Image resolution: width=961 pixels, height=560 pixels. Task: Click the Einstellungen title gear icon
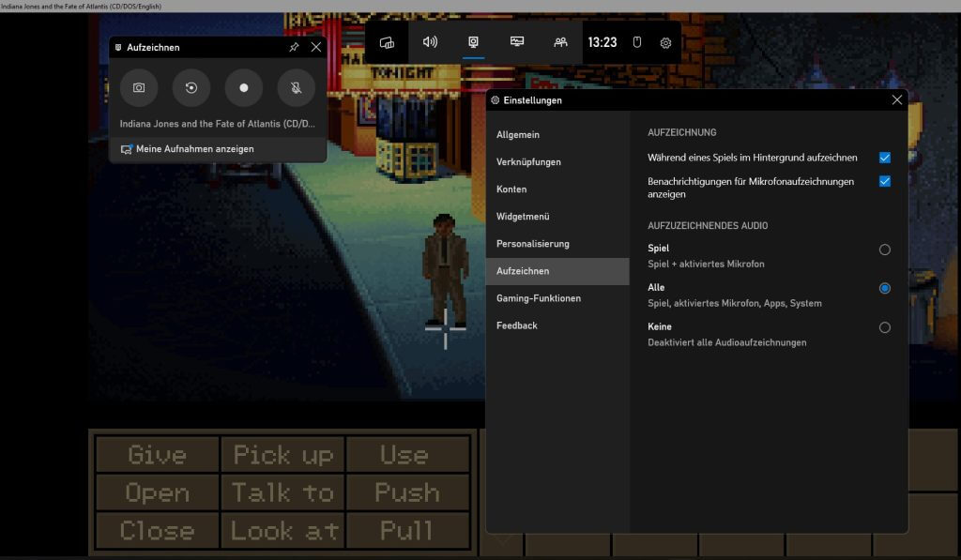point(496,99)
